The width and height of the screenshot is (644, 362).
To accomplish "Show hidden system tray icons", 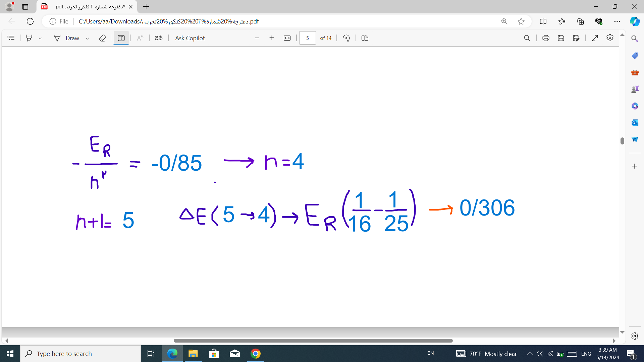I will point(530,354).
